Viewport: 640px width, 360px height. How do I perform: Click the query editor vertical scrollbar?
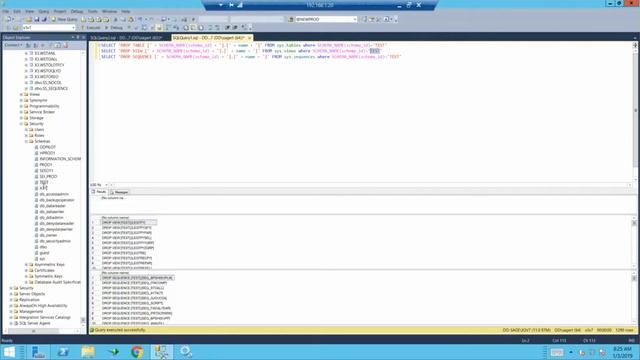coord(635,112)
